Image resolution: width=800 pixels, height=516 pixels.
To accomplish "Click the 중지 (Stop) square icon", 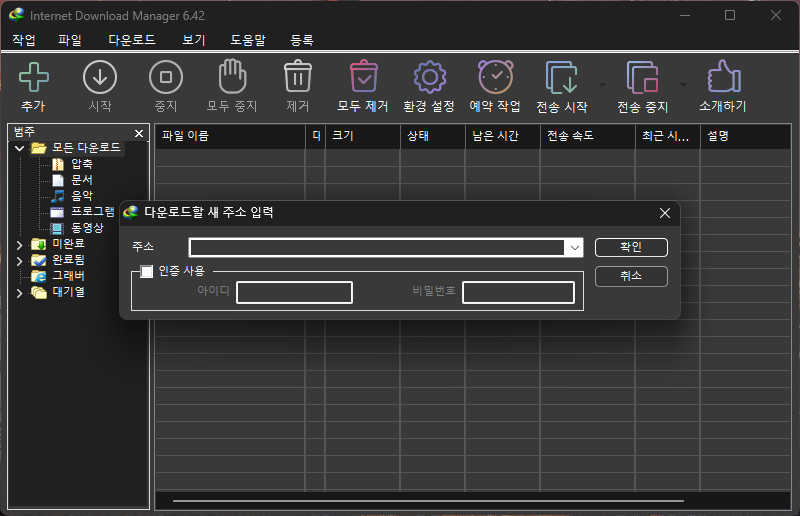I will pyautogui.click(x=166, y=78).
